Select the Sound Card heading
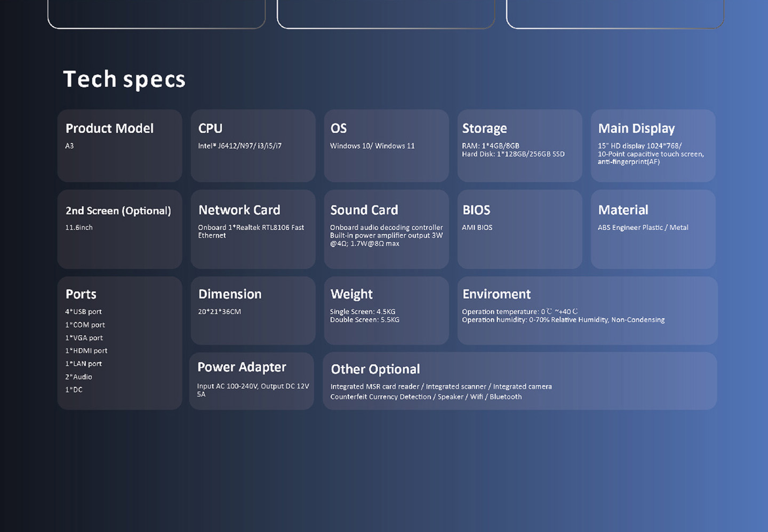This screenshot has height=532, width=768. tap(364, 210)
